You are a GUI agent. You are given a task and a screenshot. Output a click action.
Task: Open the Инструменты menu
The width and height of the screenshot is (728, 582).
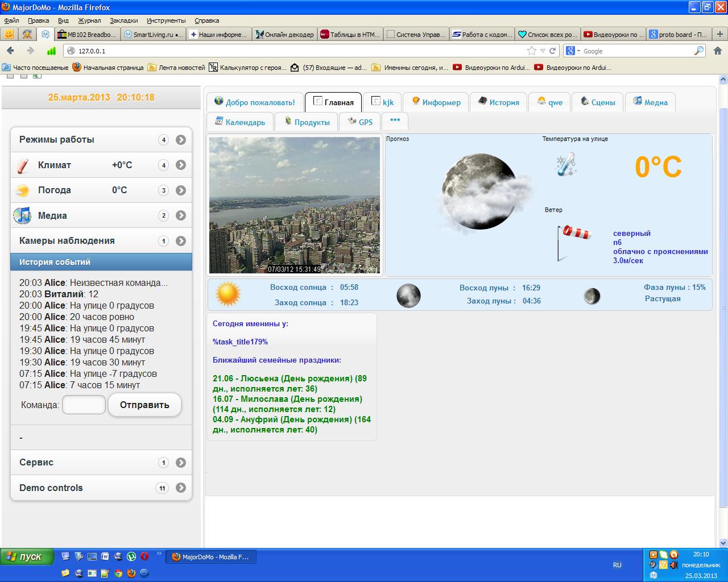[x=166, y=20]
